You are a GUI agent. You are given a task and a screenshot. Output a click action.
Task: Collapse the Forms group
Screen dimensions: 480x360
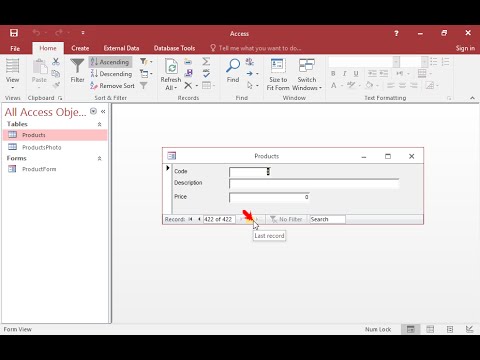[99, 159]
